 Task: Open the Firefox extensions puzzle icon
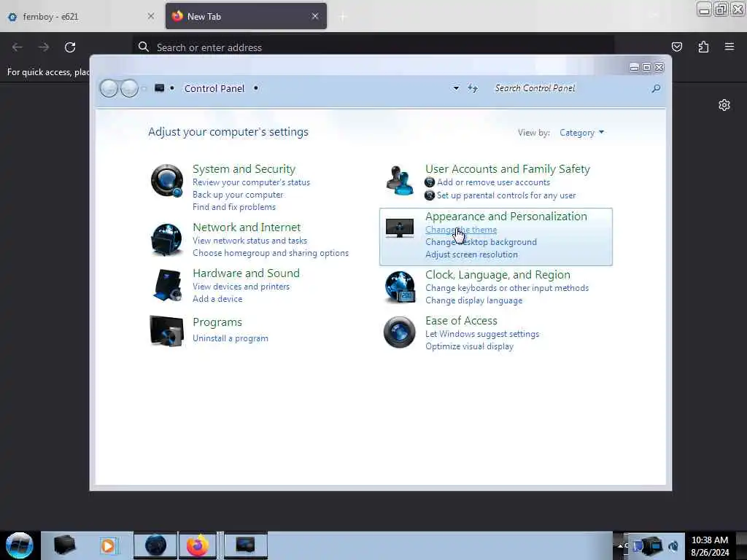coord(703,47)
